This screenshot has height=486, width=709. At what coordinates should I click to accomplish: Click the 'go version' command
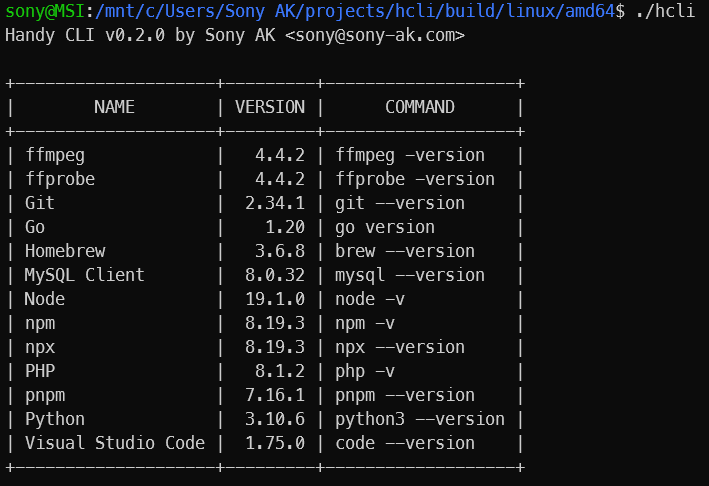(385, 228)
